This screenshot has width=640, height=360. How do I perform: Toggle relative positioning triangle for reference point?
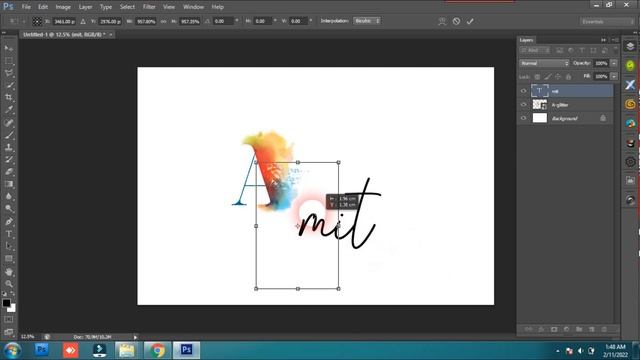pyautogui.click(x=83, y=21)
